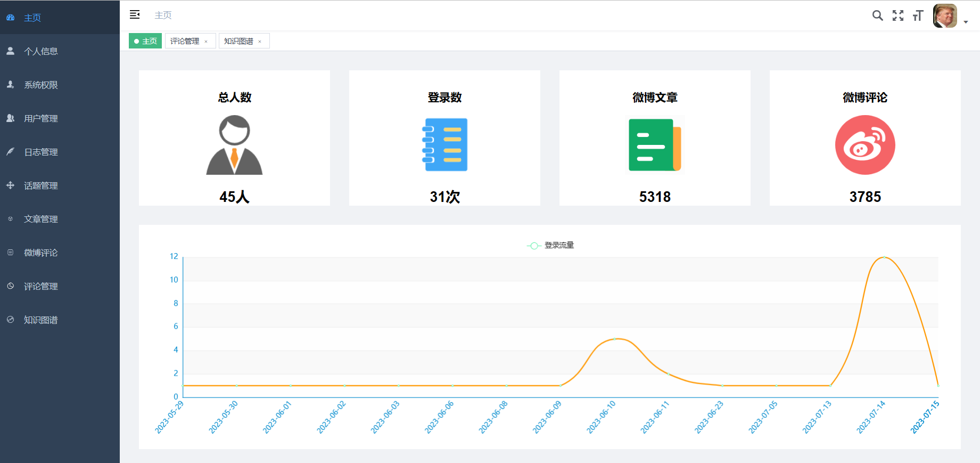The height and width of the screenshot is (463, 980).
Task: Click the 12 value on the y-axis
Action: (x=174, y=256)
